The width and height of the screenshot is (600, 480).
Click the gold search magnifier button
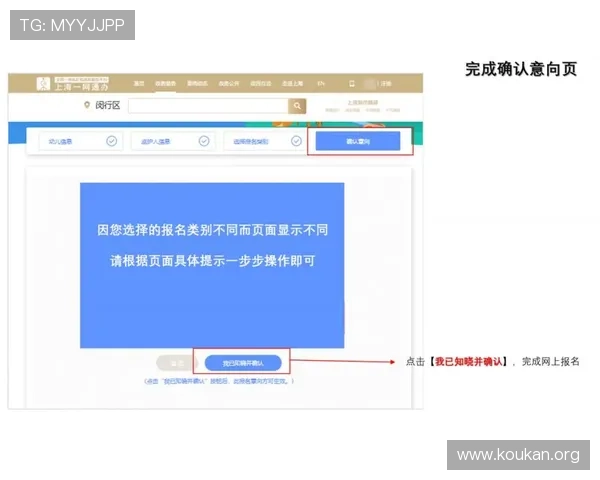pyautogui.click(x=297, y=106)
